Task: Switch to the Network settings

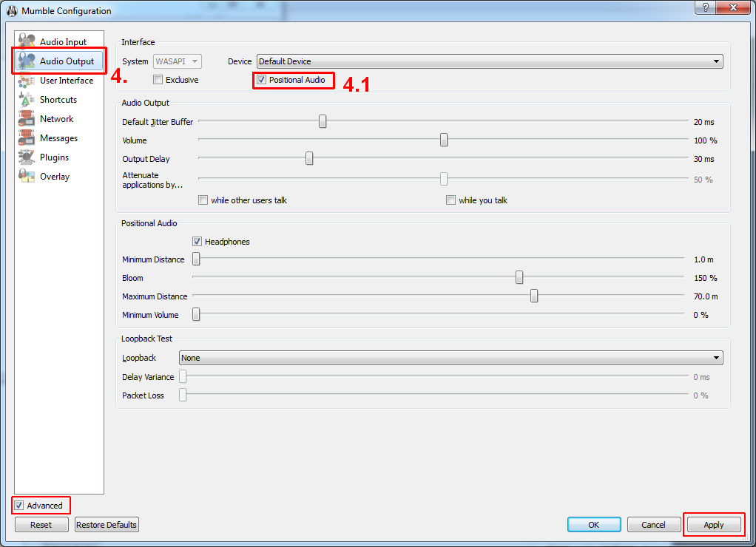Action: (x=59, y=119)
